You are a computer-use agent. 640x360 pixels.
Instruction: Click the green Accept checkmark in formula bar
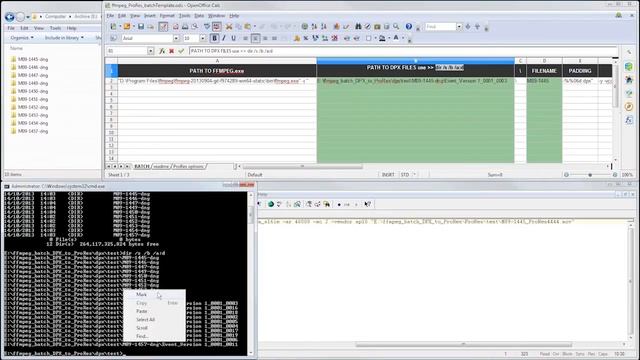click(x=181, y=51)
